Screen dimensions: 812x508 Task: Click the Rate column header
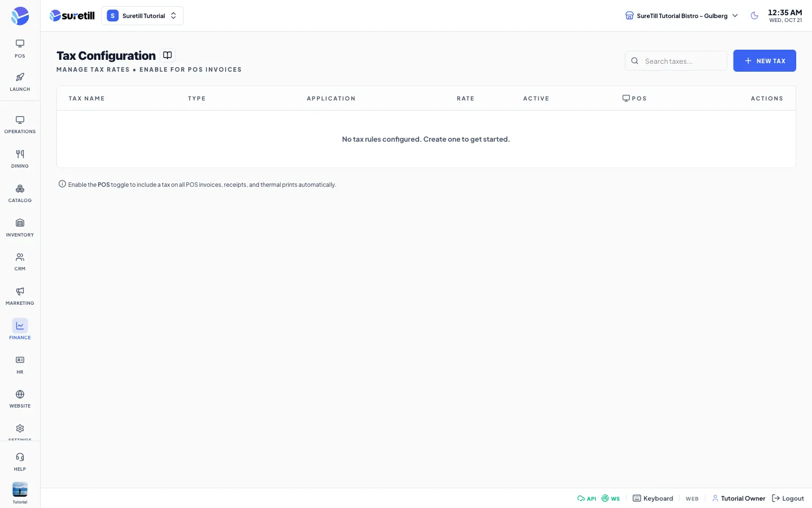(465, 98)
